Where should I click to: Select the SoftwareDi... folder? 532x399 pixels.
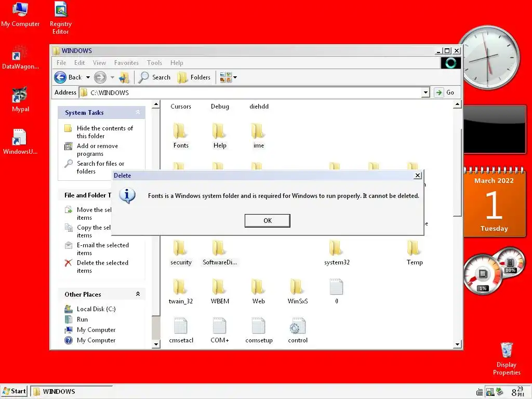click(220, 253)
